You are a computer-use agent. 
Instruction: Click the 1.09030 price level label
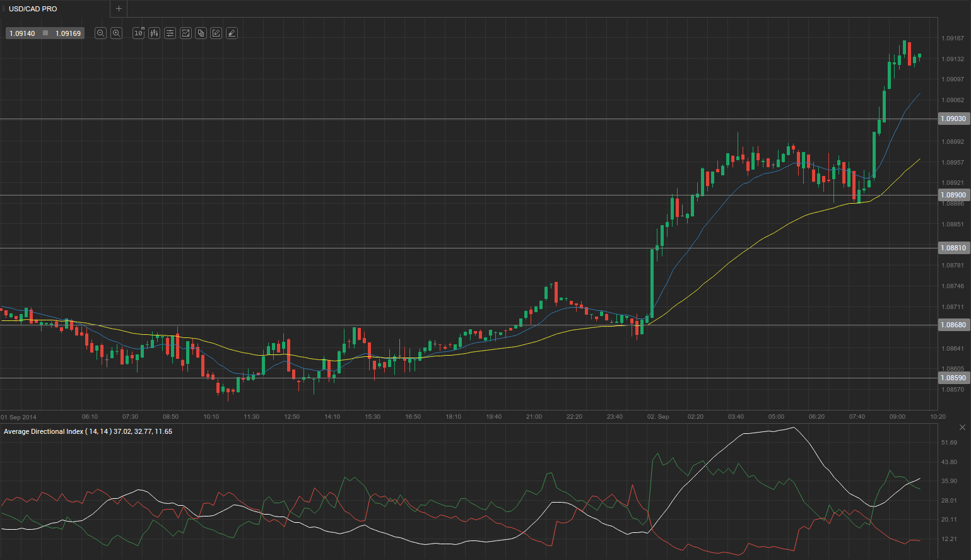pos(953,119)
